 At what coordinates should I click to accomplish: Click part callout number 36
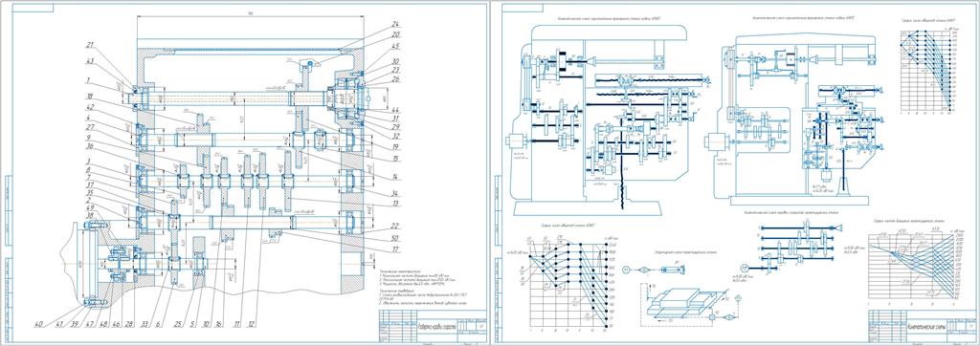pyautogui.click(x=91, y=147)
